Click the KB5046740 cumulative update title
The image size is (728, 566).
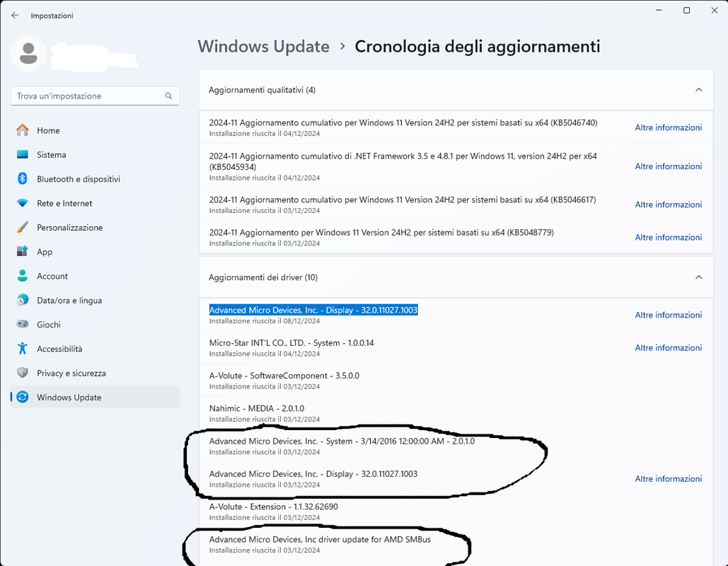[403, 122]
